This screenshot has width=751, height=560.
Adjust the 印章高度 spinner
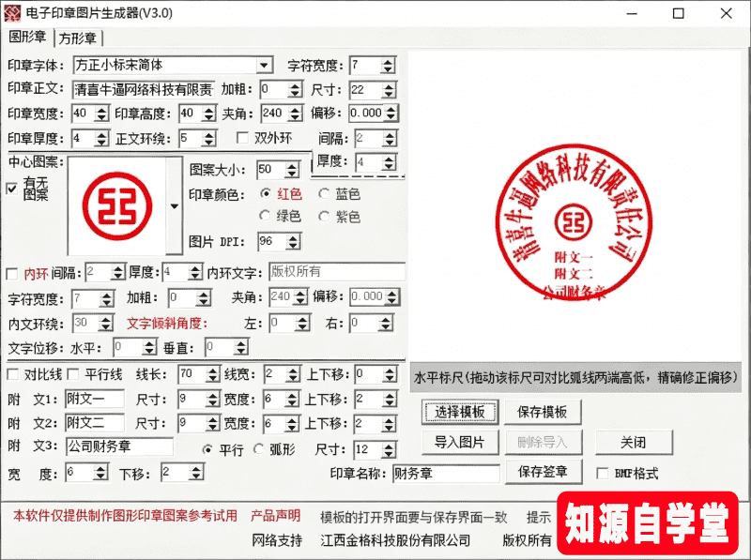(208, 114)
